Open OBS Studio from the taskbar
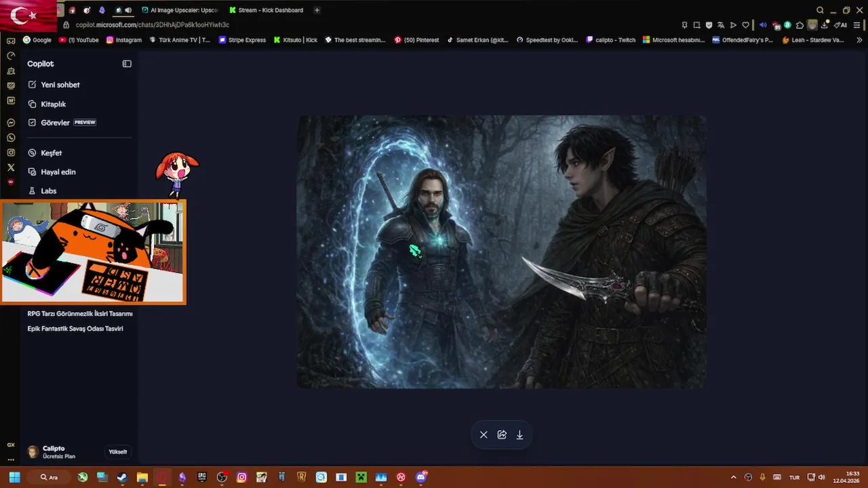This screenshot has height=488, width=868. point(222,477)
